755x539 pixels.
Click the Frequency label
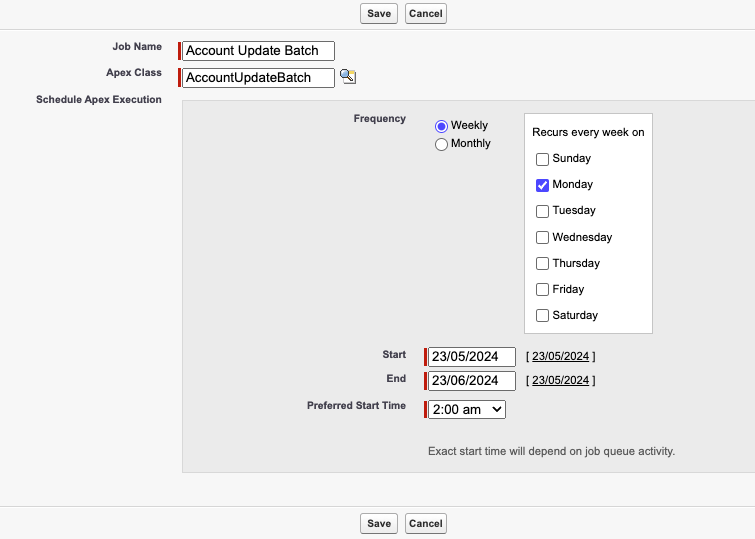coord(379,118)
